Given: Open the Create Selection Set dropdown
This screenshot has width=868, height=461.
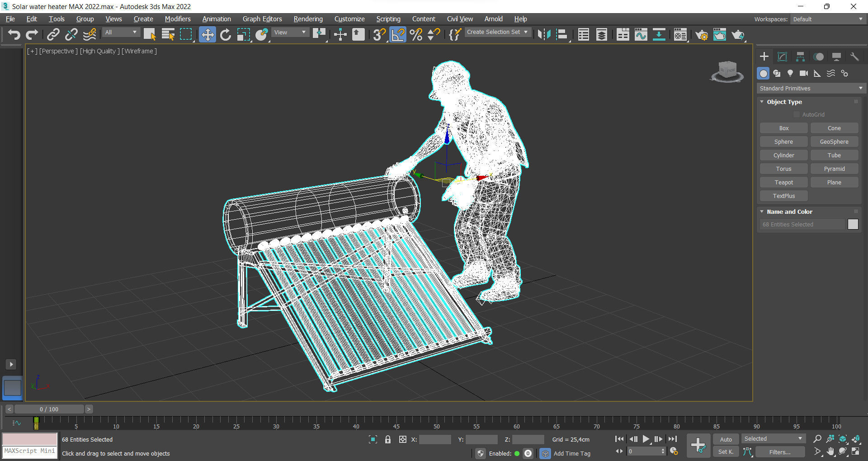Looking at the screenshot, I should click(x=497, y=32).
